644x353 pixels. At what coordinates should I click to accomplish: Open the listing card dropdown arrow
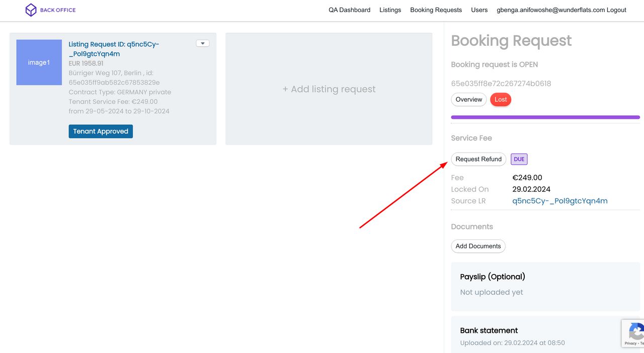point(202,43)
